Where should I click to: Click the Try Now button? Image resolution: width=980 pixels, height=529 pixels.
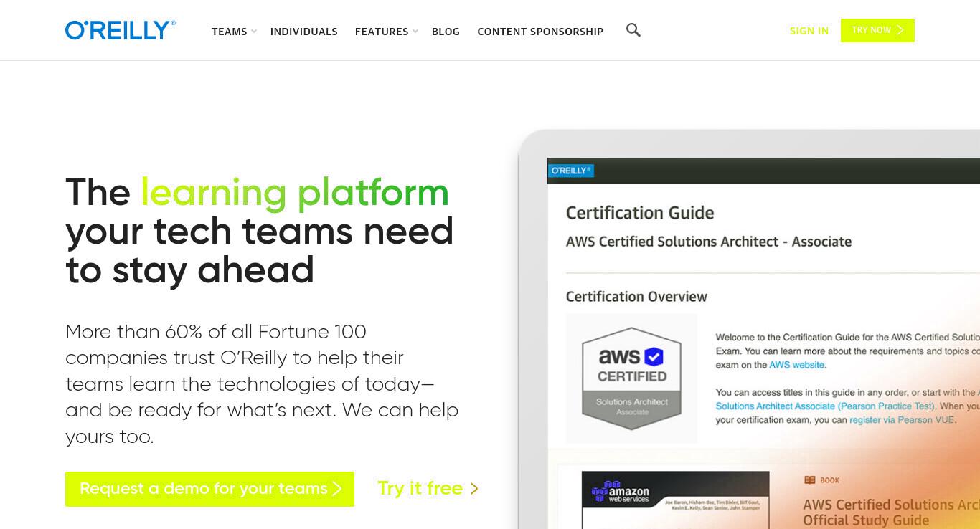click(x=877, y=30)
